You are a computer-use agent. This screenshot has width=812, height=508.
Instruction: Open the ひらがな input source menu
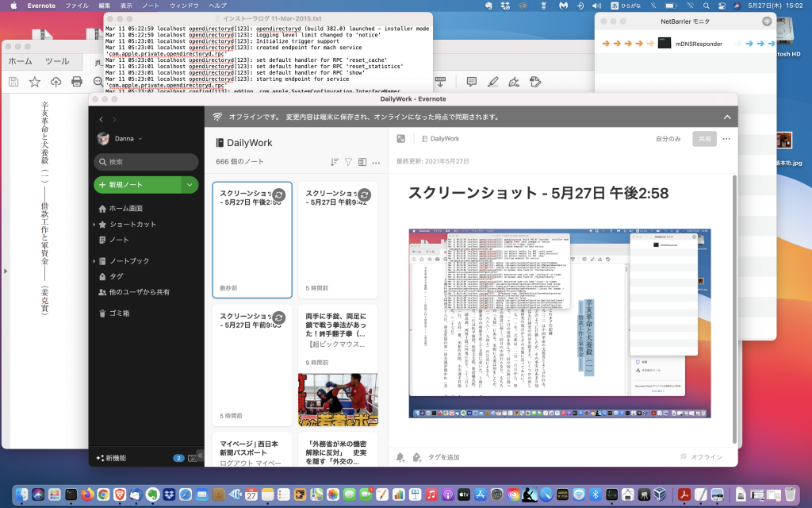pyautogui.click(x=625, y=6)
